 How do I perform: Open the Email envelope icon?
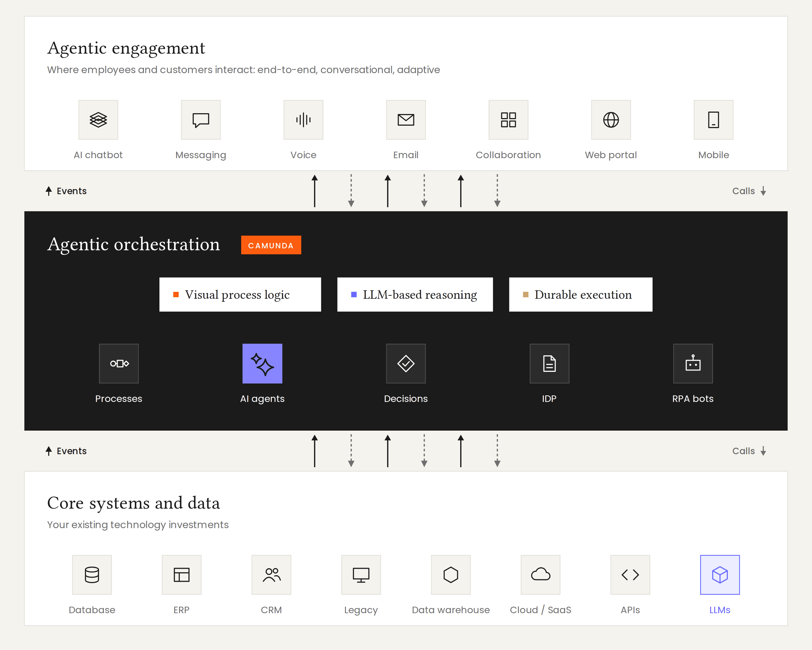406,120
